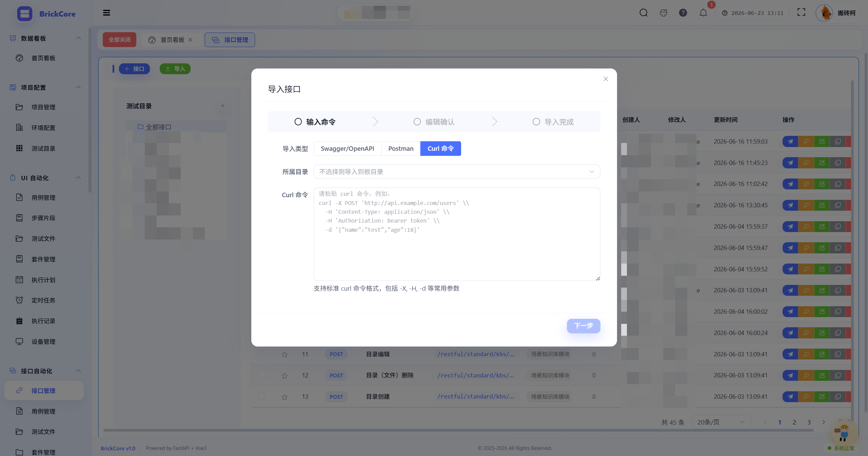Star the 目录创建 row
The width and height of the screenshot is (868, 456).
click(284, 397)
